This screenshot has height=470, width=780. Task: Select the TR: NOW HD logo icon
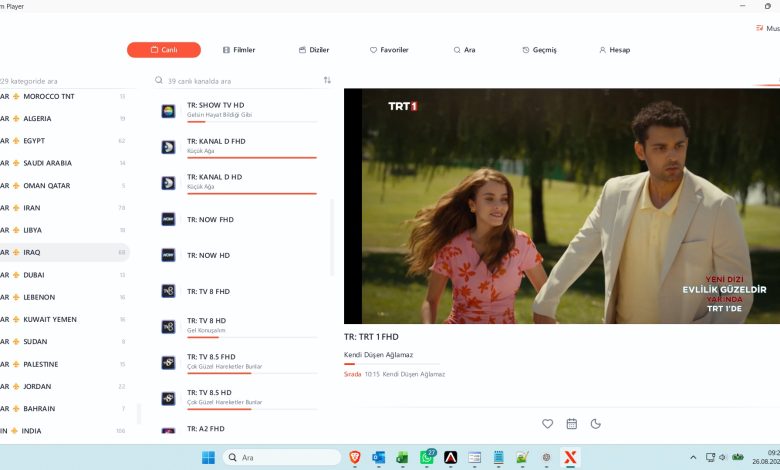pyautogui.click(x=168, y=255)
